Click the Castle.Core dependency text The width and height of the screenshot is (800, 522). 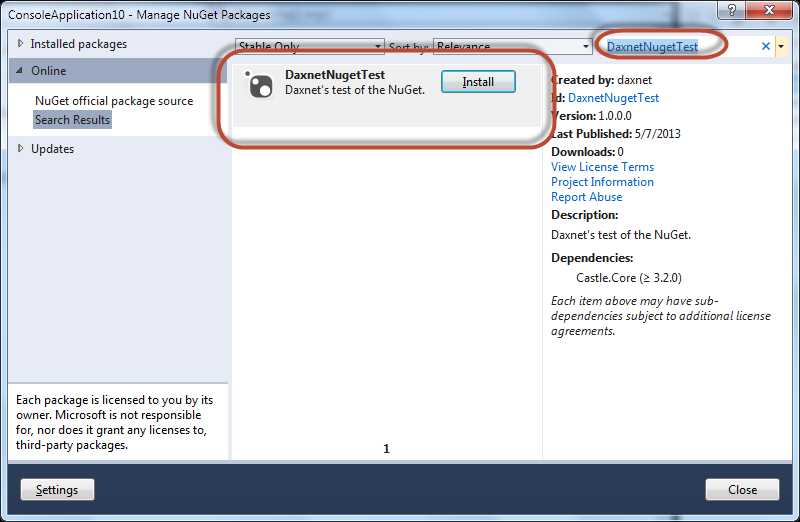(x=629, y=278)
